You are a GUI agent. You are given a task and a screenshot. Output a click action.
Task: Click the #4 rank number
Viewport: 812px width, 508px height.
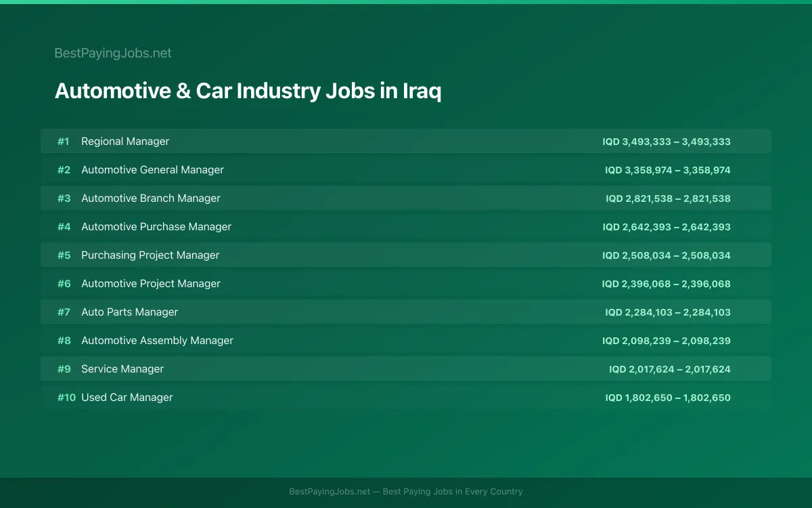[64, 227]
